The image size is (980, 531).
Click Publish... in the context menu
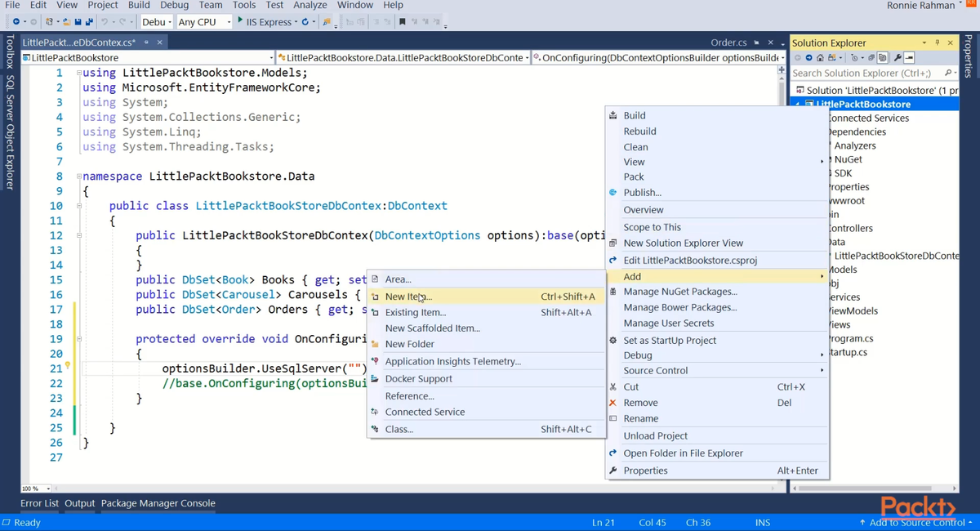(x=717, y=193)
